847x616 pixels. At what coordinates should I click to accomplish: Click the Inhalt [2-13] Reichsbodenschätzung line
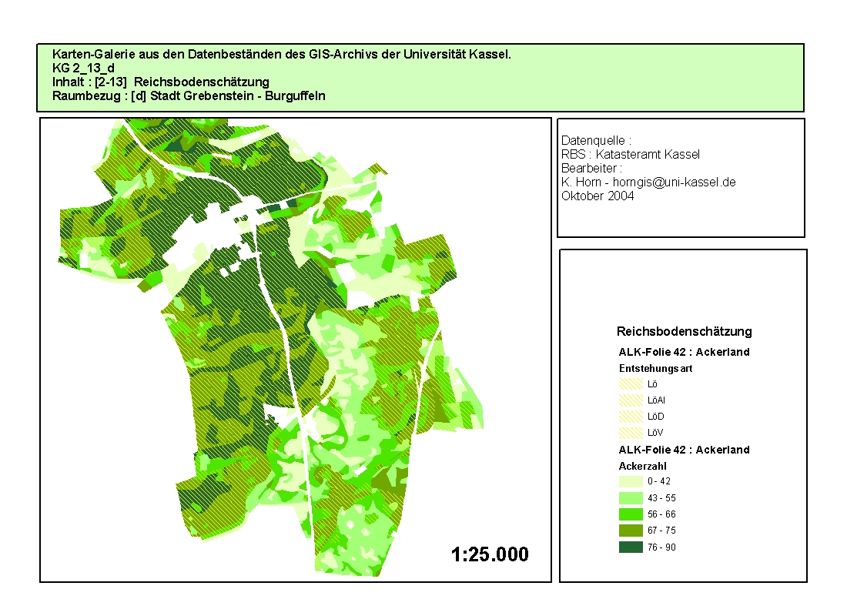tap(160, 82)
